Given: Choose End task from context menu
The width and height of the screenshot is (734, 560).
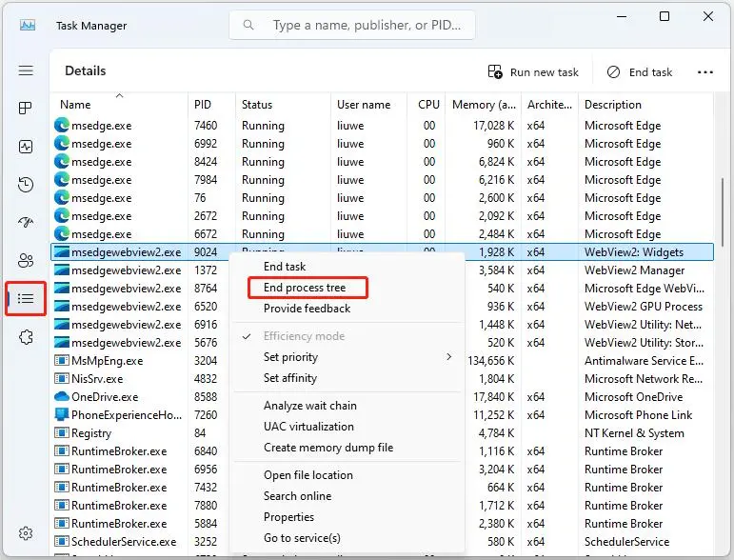Looking at the screenshot, I should coord(284,267).
